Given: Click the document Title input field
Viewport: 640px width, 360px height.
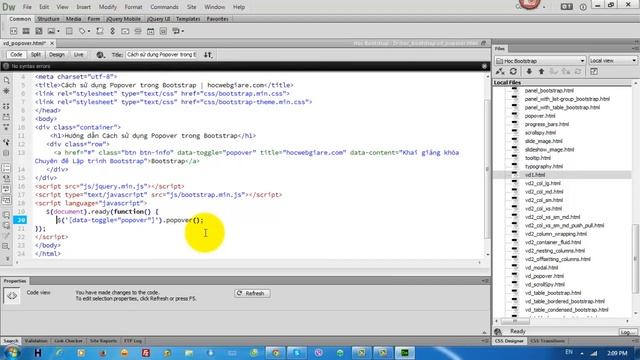Looking at the screenshot, I should (162, 55).
